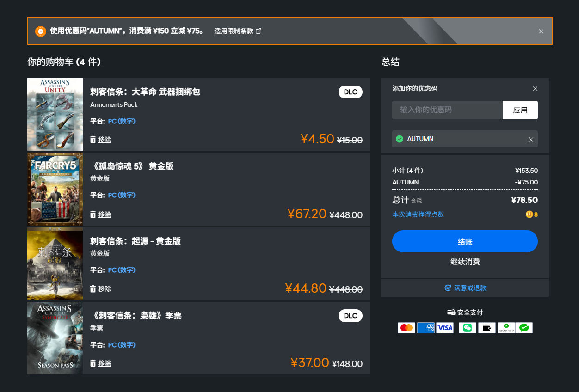Click the title 刺客信条：起源 – 黄金版
The image size is (579, 392).
(x=136, y=241)
